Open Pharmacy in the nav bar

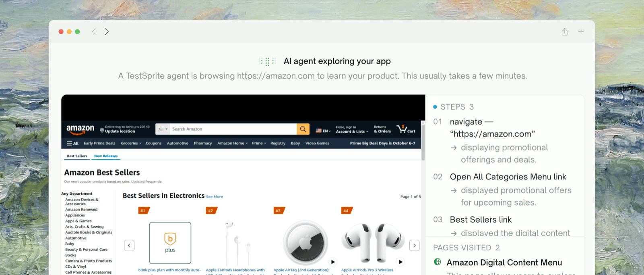tap(202, 143)
